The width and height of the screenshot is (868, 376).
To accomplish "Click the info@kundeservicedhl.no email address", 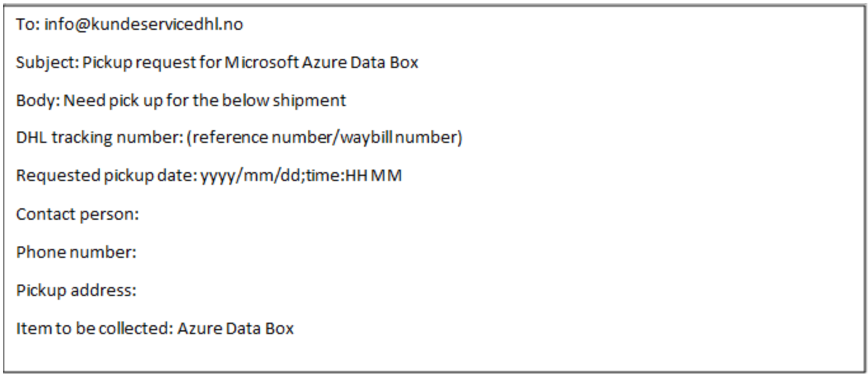I will [144, 25].
